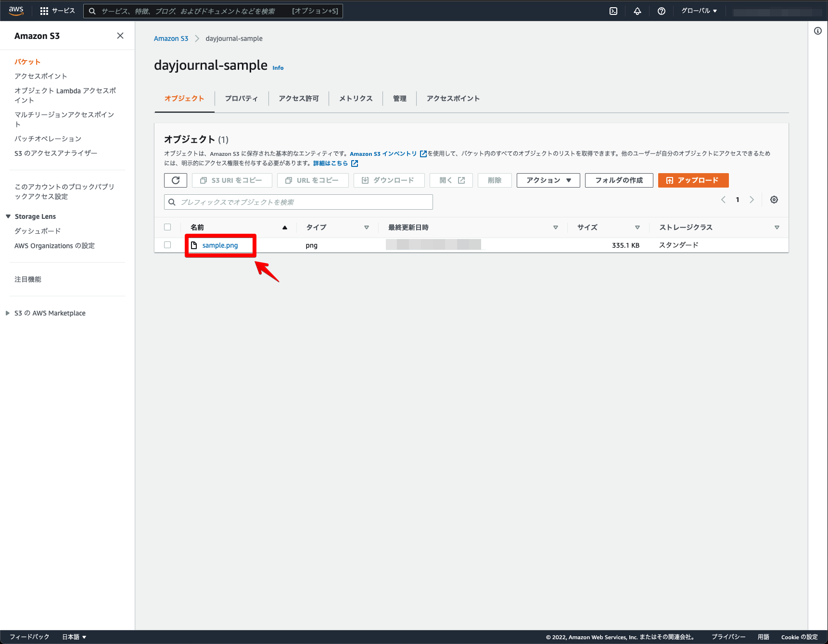The height and width of the screenshot is (644, 828).
Task: Click the URL をコピー button
Action: [313, 180]
